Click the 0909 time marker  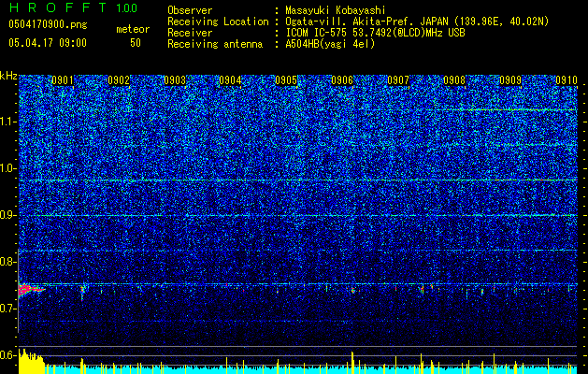point(510,80)
